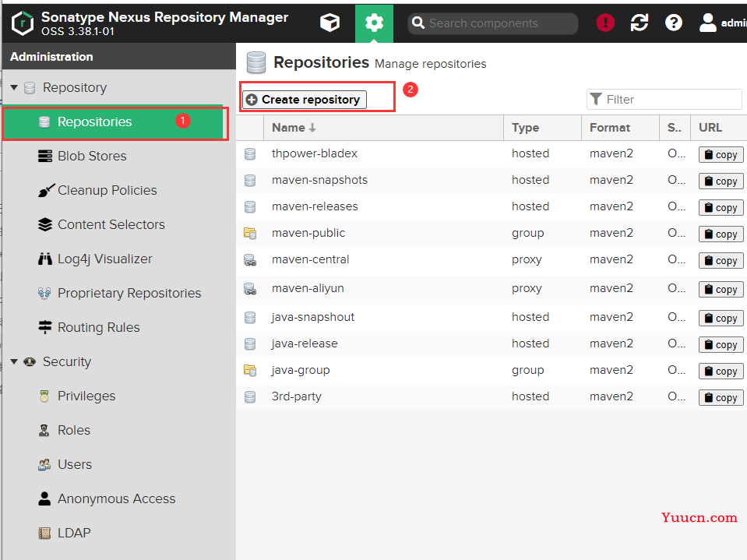Screen dimensions: 747x560
Task: Copy the URL for 3rd-party
Action: 721,398
